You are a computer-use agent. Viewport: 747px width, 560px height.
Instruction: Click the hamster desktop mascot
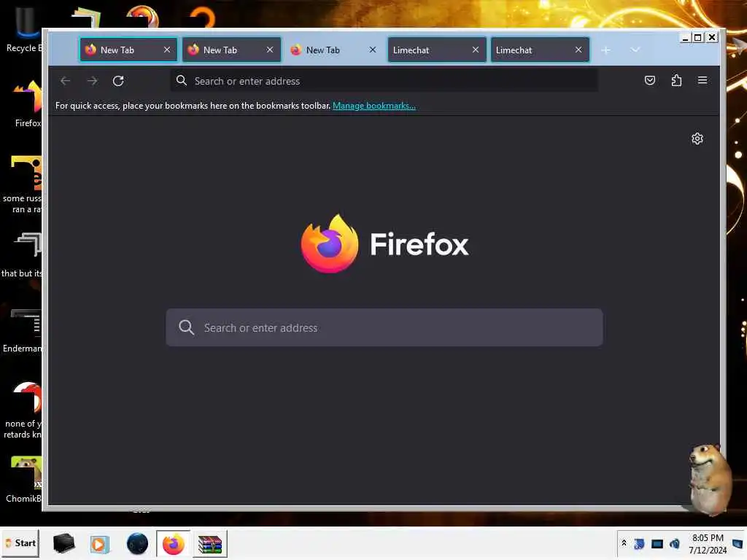(x=711, y=480)
